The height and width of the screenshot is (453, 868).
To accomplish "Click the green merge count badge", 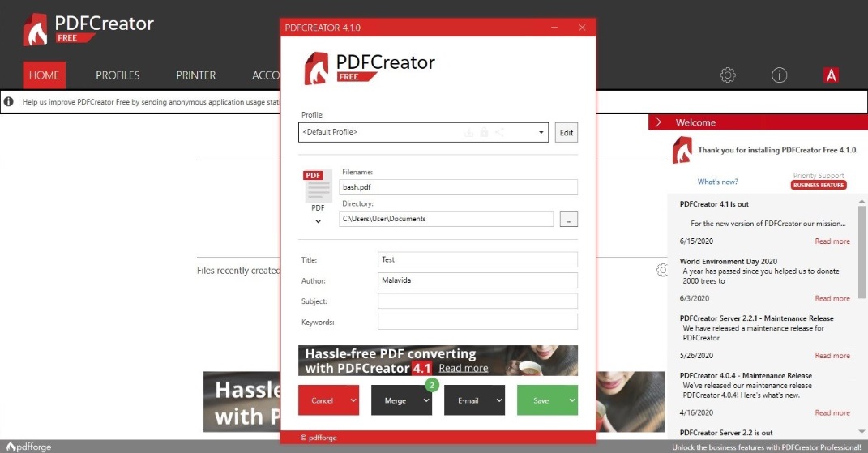I will 431,385.
